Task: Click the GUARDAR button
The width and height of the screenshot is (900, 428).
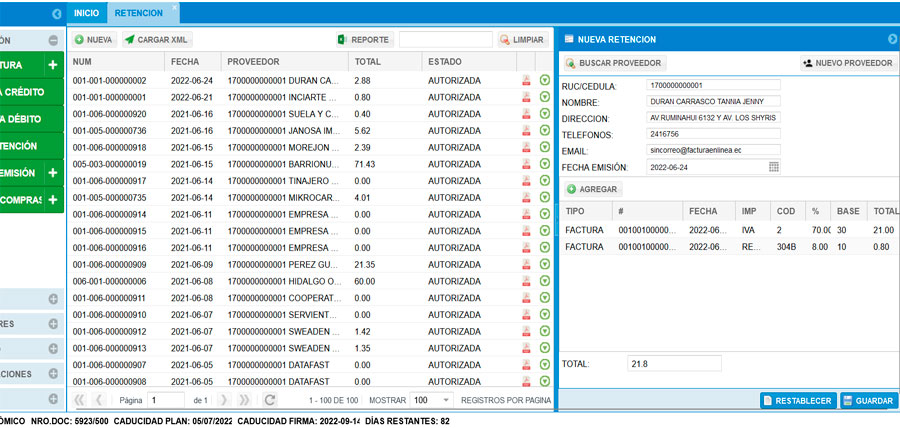Action: (868, 401)
